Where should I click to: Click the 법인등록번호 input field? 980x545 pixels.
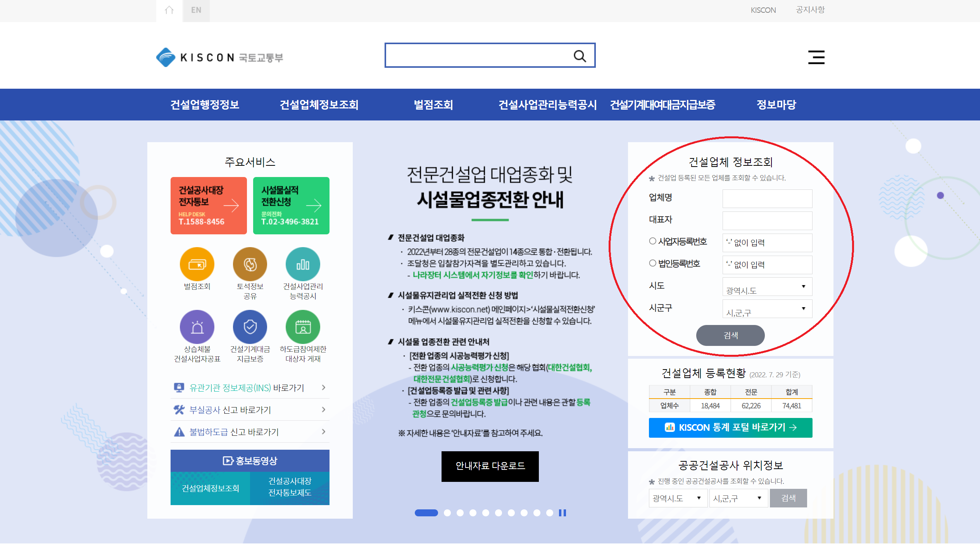point(767,265)
